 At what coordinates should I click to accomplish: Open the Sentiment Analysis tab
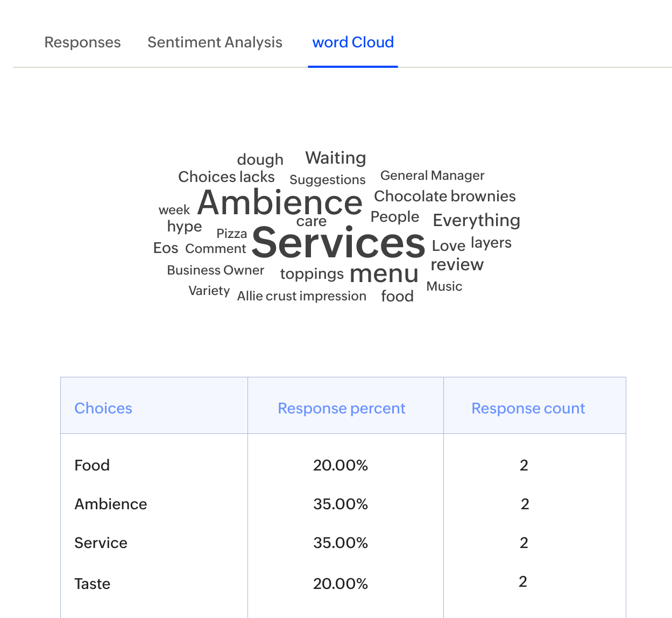coord(215,43)
